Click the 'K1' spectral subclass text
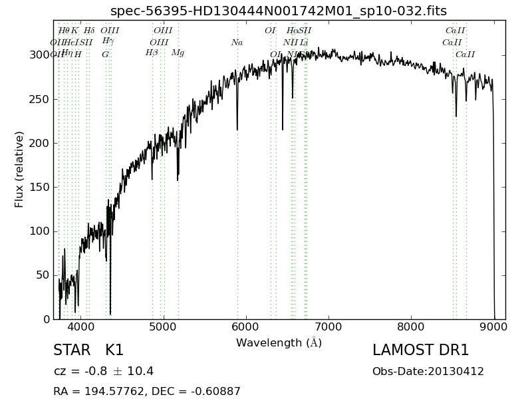532x399 pixels. point(114,350)
